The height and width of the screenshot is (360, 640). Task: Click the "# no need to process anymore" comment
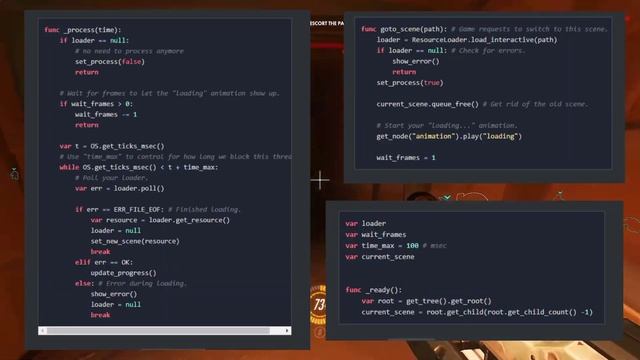pyautogui.click(x=129, y=51)
